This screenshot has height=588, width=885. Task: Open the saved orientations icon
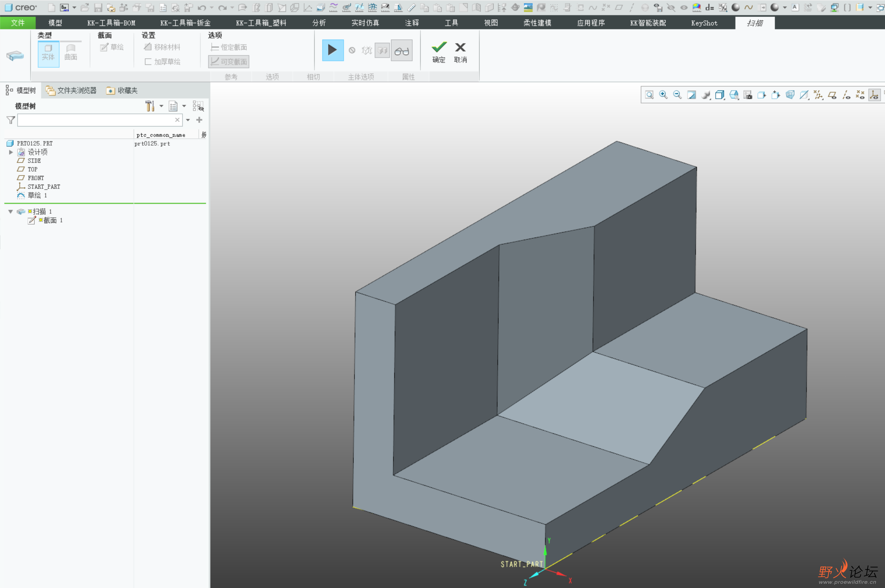coord(734,95)
